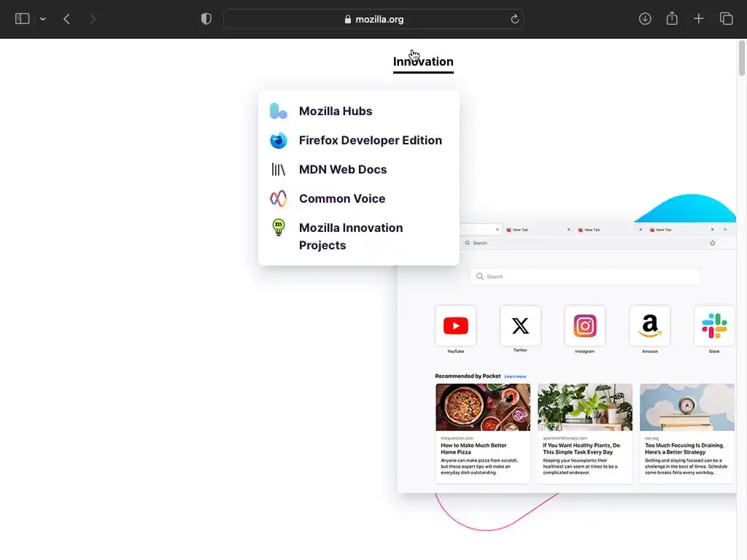747x560 pixels.
Task: Go forward to the next page
Action: pyautogui.click(x=93, y=19)
